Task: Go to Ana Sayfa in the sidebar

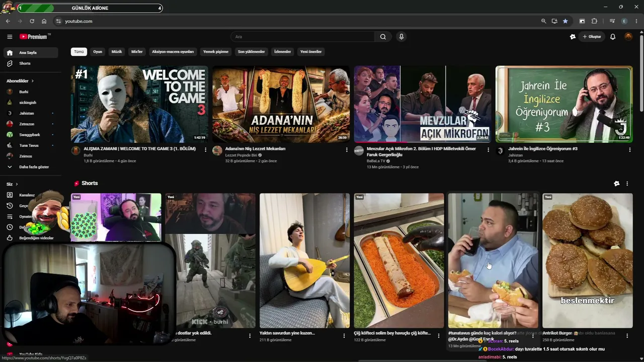Action: point(30,52)
